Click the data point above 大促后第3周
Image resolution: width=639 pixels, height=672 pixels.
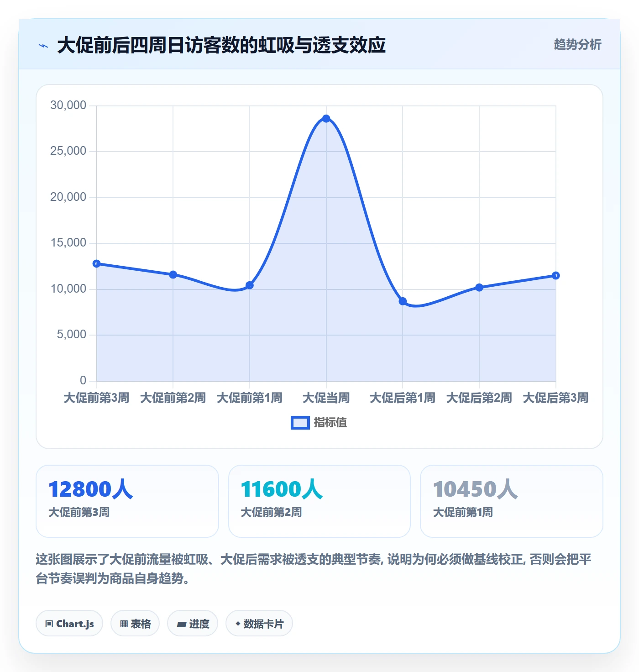pos(555,275)
